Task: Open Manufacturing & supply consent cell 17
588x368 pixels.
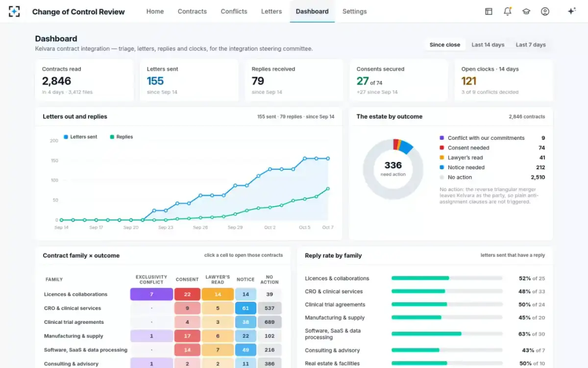Action: 187,336
